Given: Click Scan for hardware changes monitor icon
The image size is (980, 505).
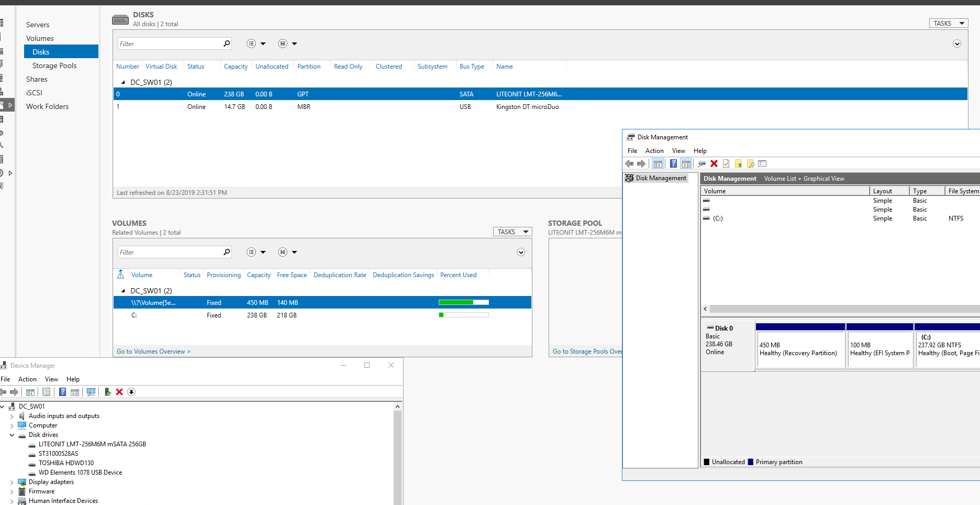Looking at the screenshot, I should 91,392.
